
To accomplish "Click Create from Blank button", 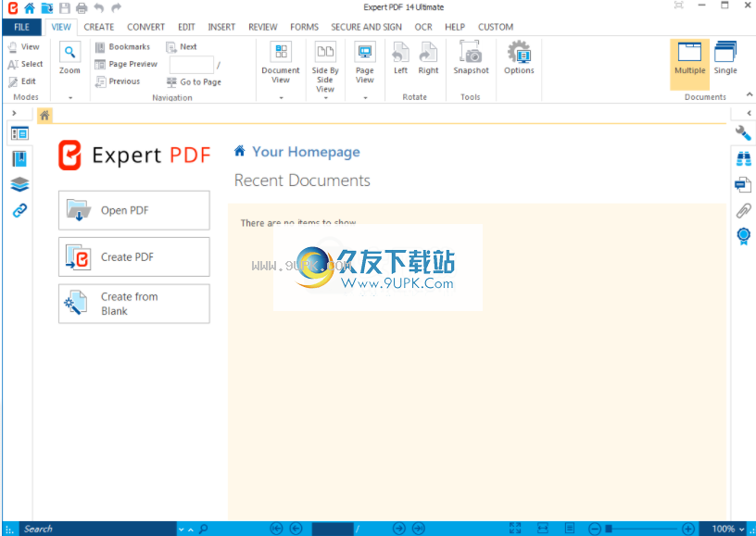I will [x=134, y=304].
